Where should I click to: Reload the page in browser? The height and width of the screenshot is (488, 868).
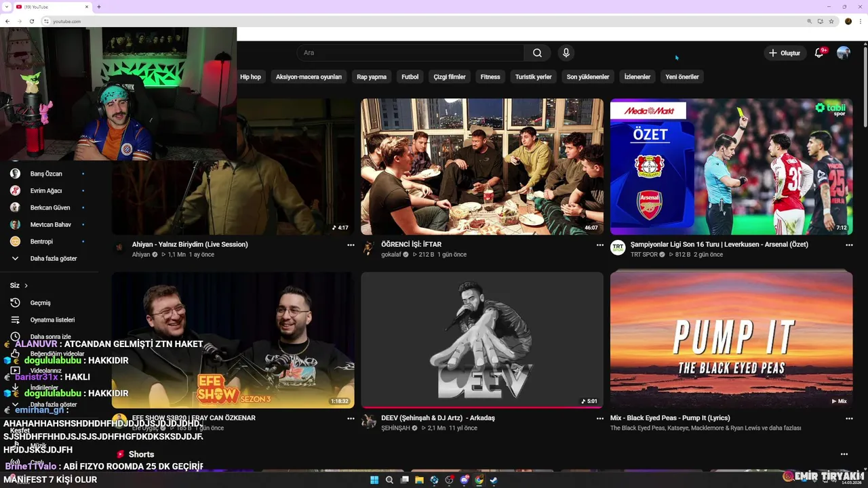point(31,21)
